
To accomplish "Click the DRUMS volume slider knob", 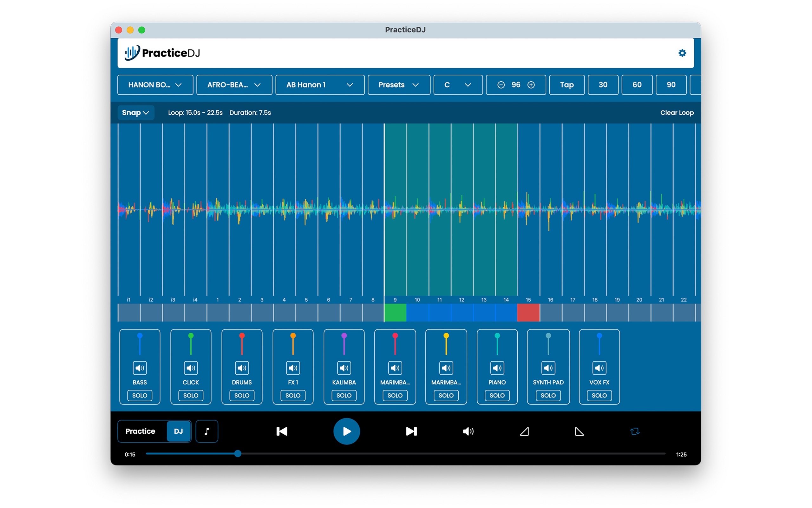I will pyautogui.click(x=242, y=336).
